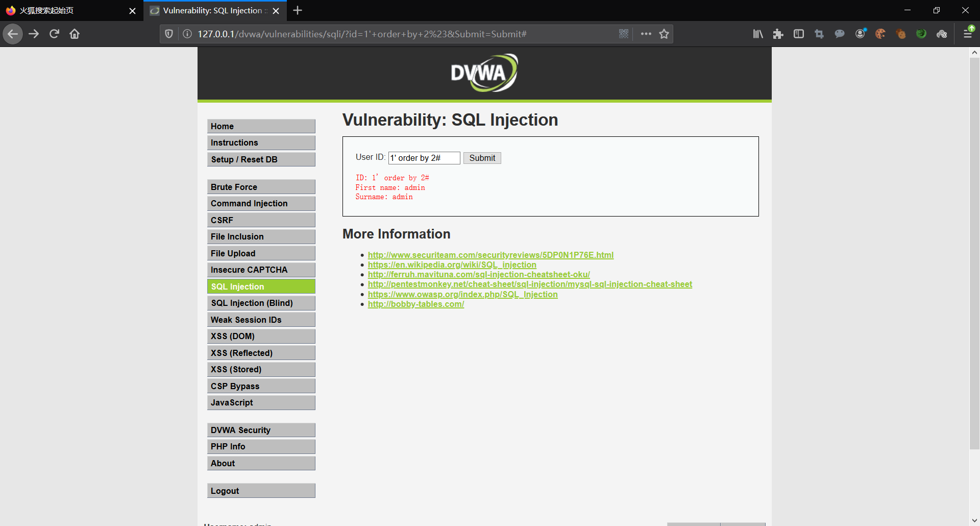
Task: Open QR code icon in address bar
Action: coord(624,34)
